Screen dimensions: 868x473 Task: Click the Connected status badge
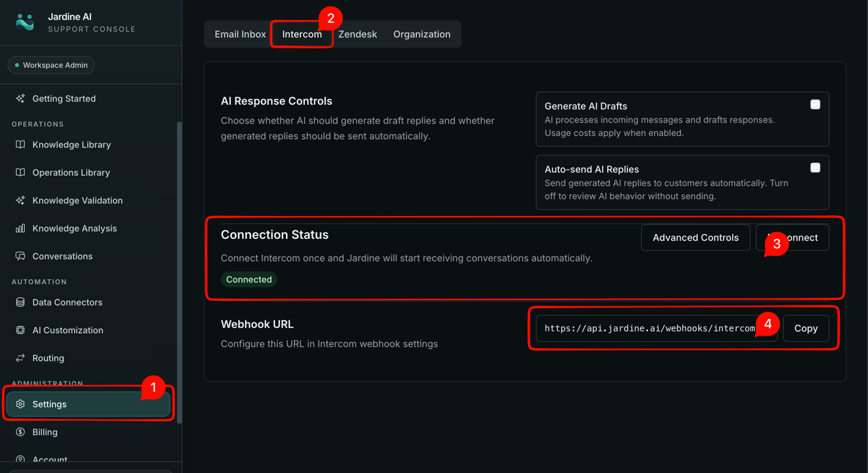click(x=249, y=279)
